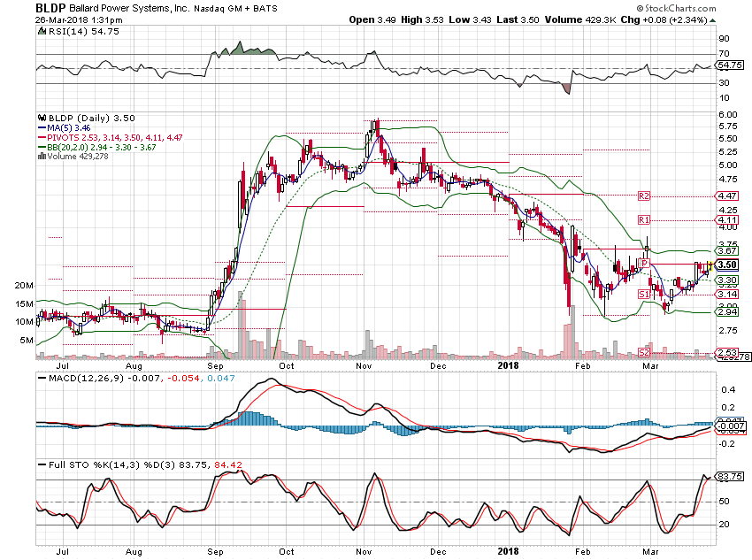Click the BLDP (Daily) 3.50 legend text
The width and height of the screenshot is (752, 560).
coord(92,118)
